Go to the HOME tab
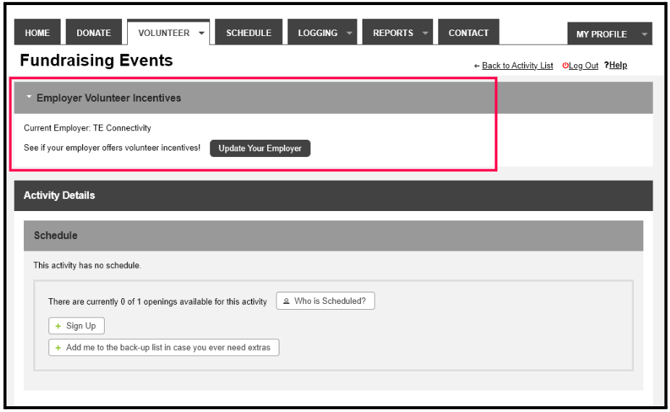Viewport: 670px width, 412px height. click(x=38, y=33)
